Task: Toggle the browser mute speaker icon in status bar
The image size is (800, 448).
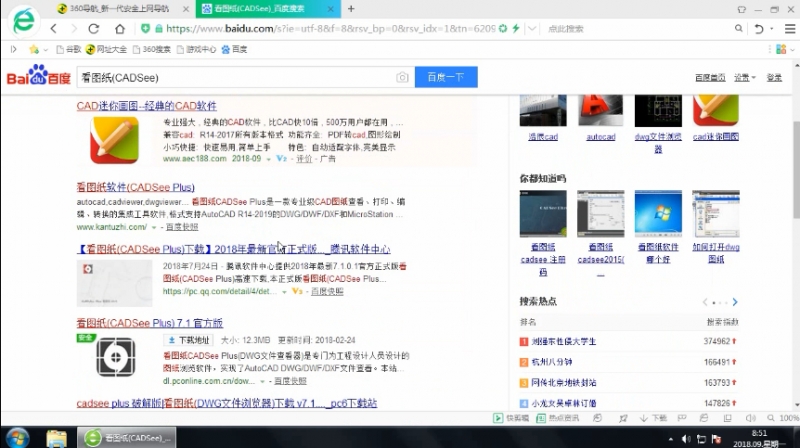Action: (x=751, y=418)
